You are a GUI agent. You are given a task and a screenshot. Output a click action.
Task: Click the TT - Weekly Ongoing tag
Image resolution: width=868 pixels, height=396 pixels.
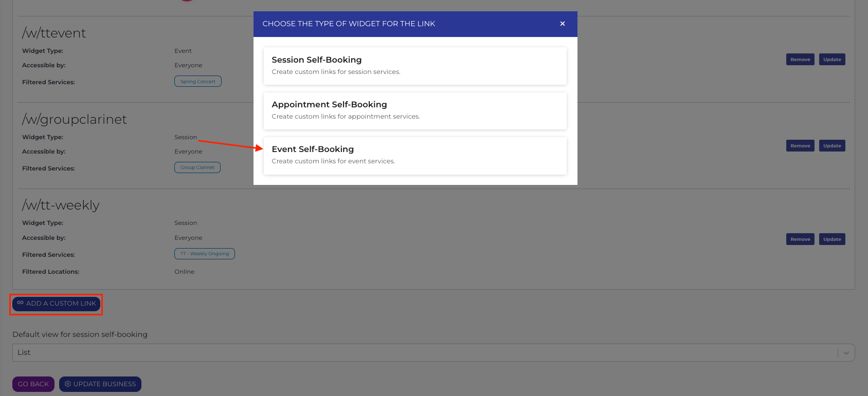click(205, 254)
